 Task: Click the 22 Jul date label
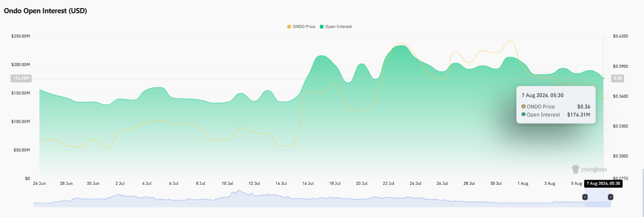coord(389,183)
